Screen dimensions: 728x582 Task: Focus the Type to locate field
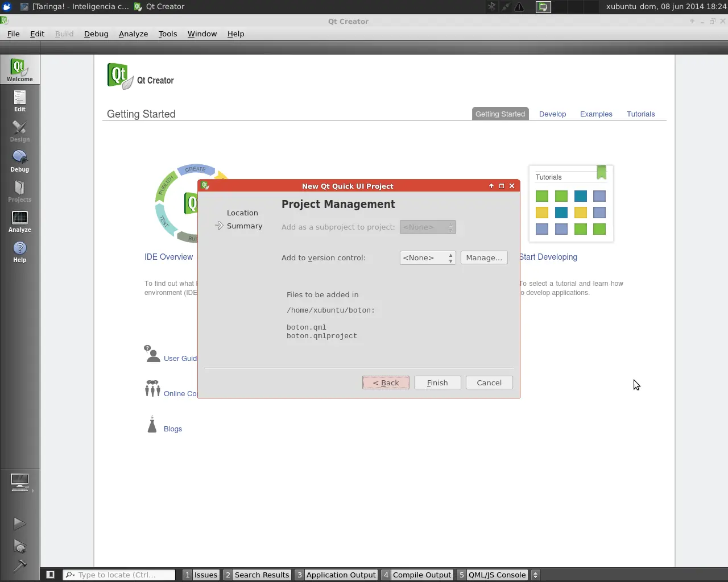pyautogui.click(x=119, y=575)
